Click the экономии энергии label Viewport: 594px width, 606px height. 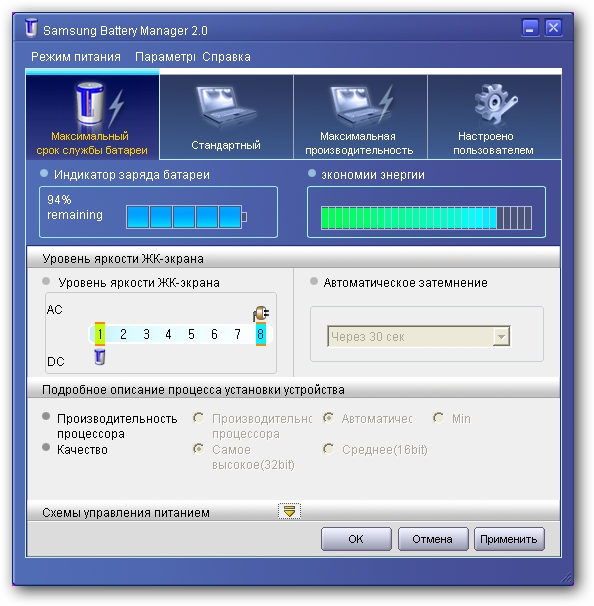[373, 175]
